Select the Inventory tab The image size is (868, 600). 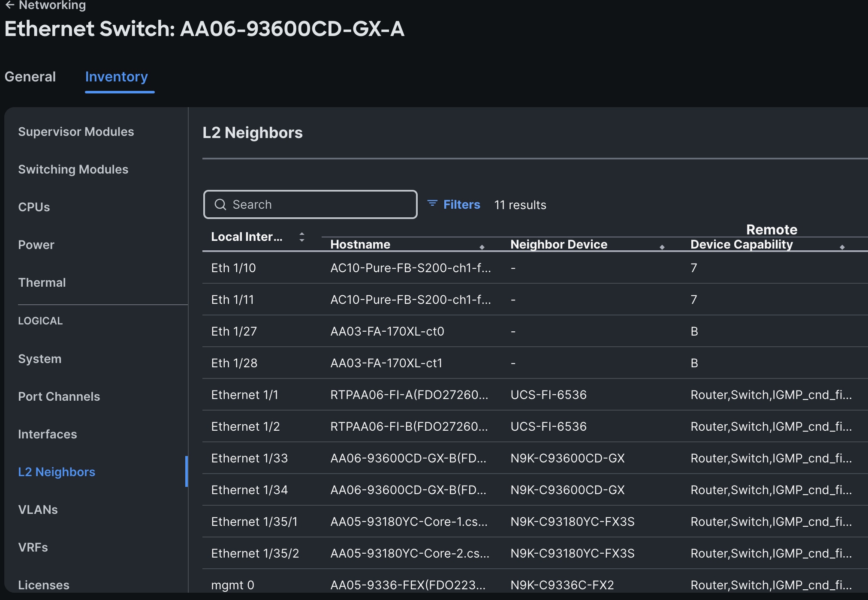116,77
